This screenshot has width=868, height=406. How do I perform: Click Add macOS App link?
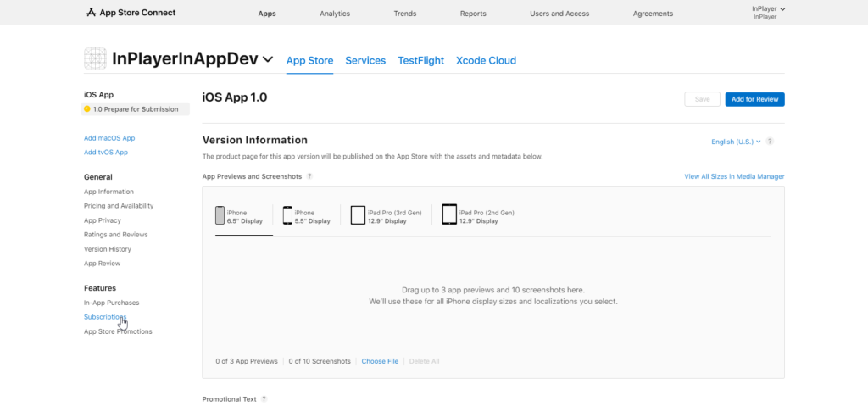click(109, 138)
